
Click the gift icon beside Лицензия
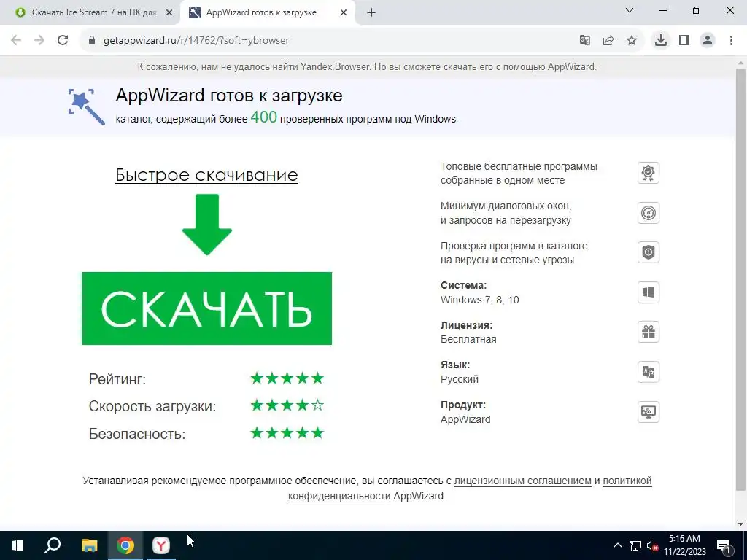[648, 332]
